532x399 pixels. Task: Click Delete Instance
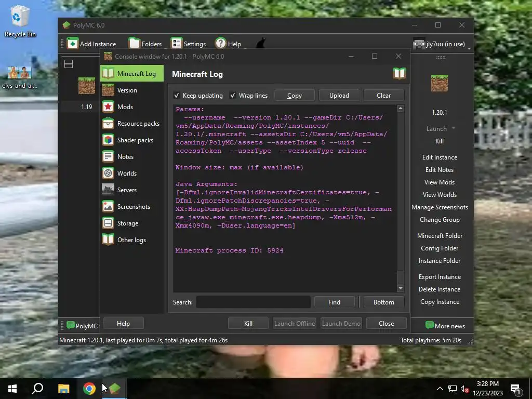tap(440, 289)
